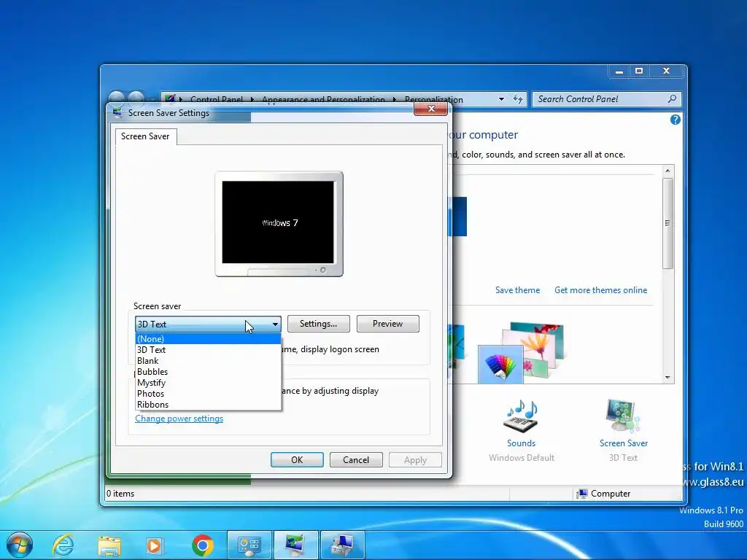Click the Preview button
Viewport: 747px width, 560px height.
pos(388,324)
